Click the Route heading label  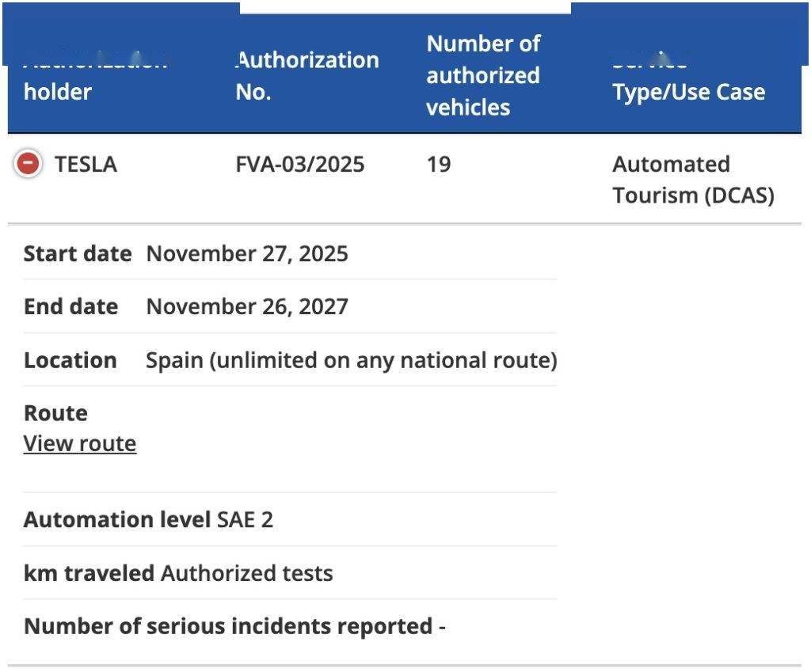tap(55, 413)
